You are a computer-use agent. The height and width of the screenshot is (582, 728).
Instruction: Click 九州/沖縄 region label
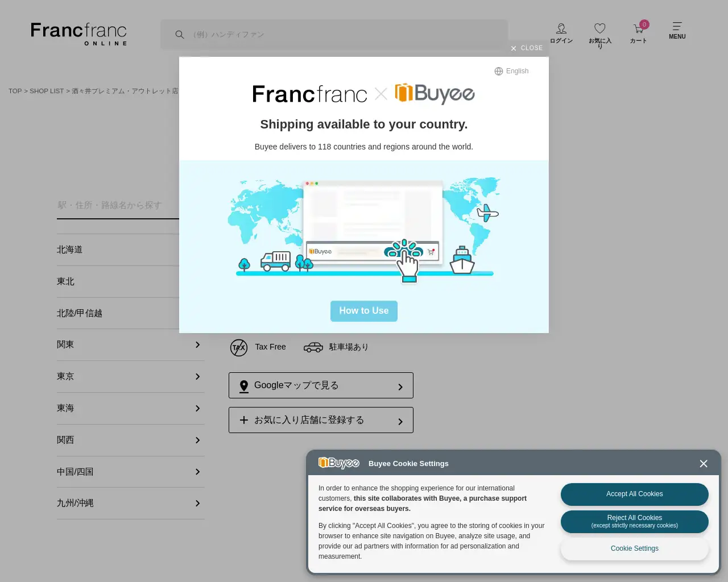click(75, 503)
